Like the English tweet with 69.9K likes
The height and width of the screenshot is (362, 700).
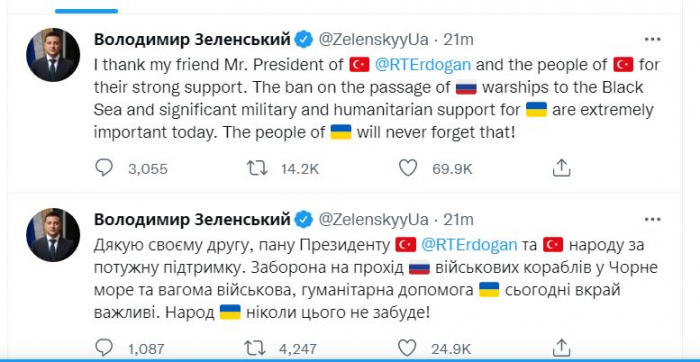pos(408,168)
